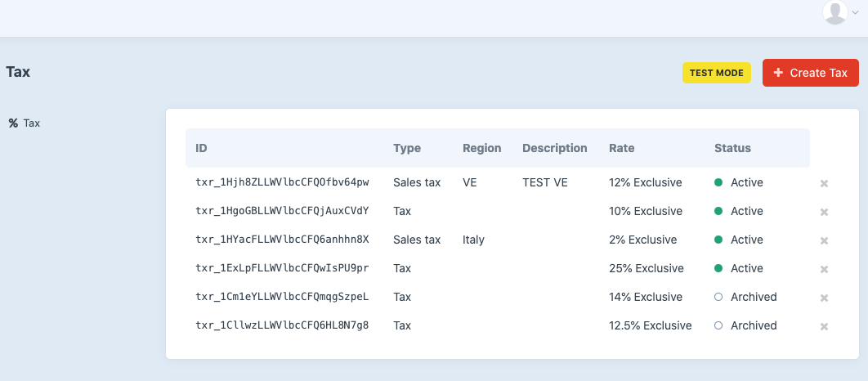Remove the 10% Exclusive tax via x icon
This screenshot has height=381, width=868.
[x=824, y=212]
